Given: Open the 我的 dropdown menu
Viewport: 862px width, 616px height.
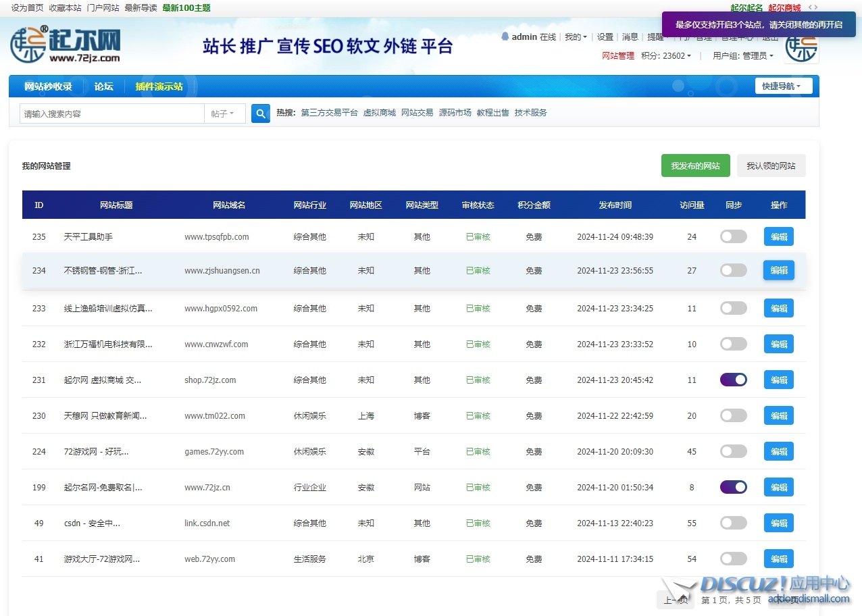Looking at the screenshot, I should point(576,37).
